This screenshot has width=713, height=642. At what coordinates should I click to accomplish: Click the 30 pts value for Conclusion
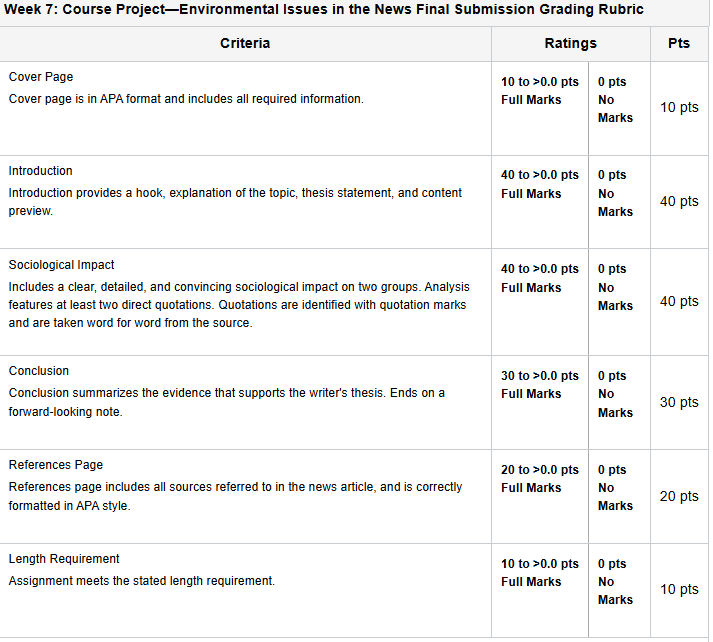coord(679,402)
